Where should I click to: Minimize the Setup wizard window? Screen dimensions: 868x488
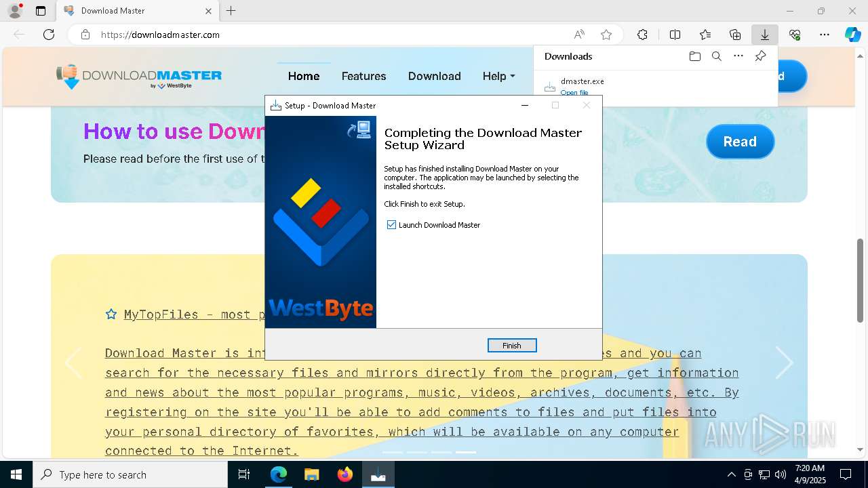tap(524, 105)
